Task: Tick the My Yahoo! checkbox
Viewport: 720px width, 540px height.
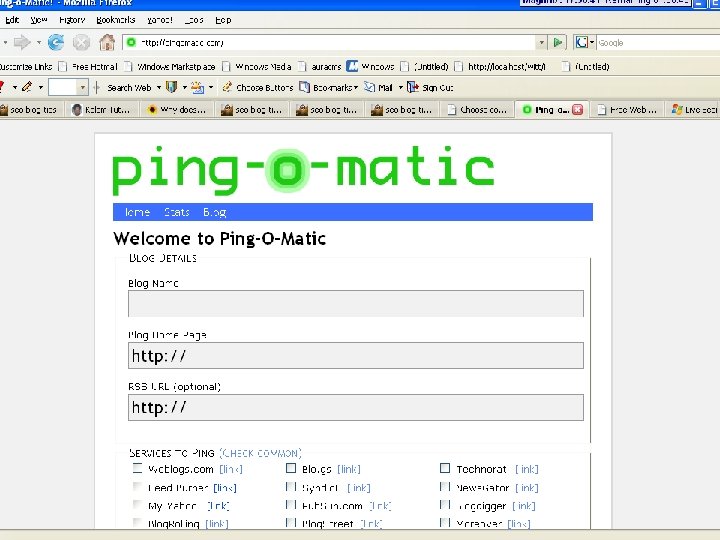Action: [137, 505]
